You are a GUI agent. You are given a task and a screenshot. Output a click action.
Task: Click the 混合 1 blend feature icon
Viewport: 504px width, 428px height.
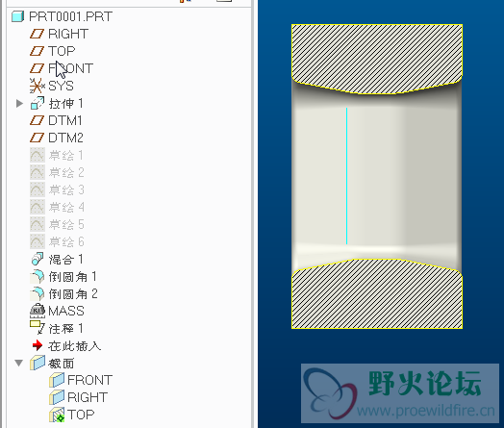pos(38,259)
